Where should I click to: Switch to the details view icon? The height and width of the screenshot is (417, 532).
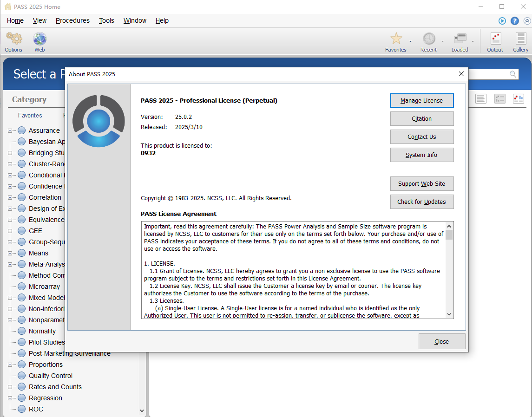[500, 98]
